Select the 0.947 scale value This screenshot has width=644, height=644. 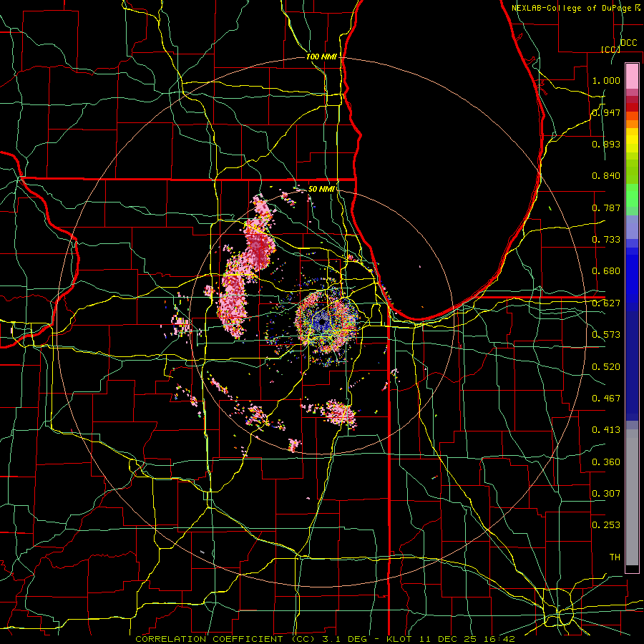(606, 112)
